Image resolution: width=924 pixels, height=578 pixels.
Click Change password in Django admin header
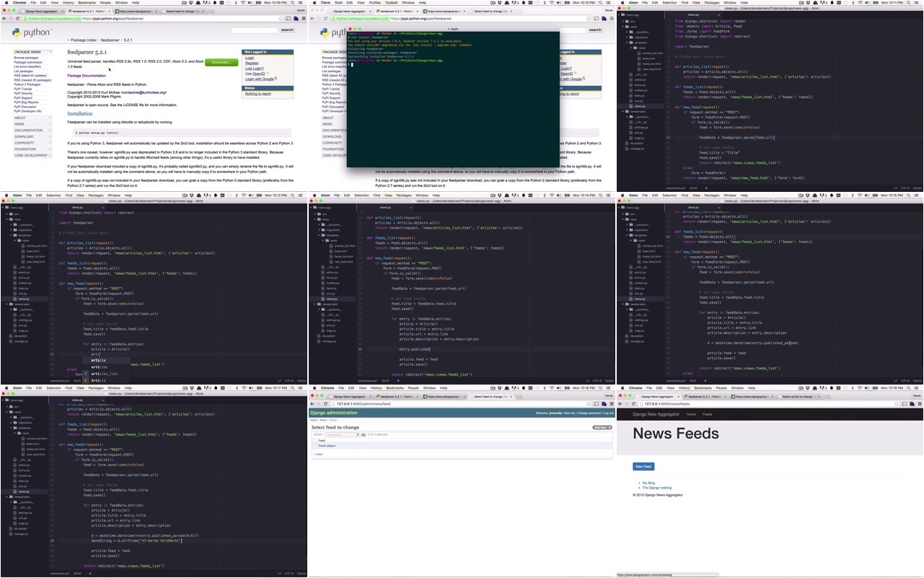coord(590,413)
